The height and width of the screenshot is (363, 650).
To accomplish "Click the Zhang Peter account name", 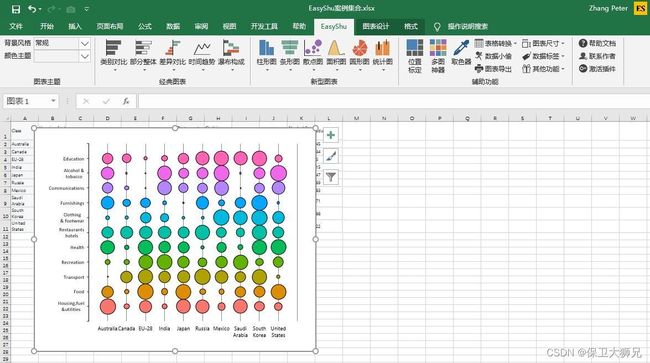I will click(608, 8).
